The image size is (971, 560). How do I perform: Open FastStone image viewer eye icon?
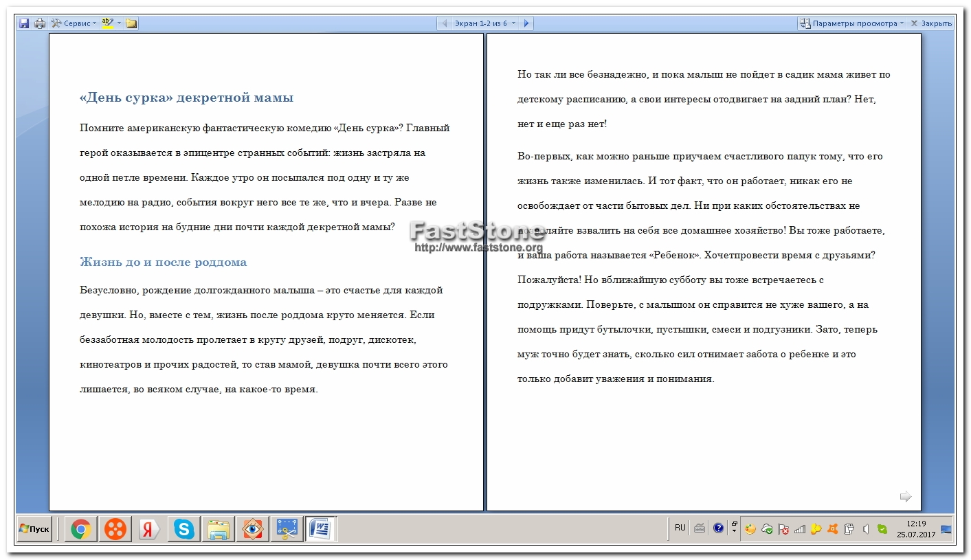(x=252, y=529)
